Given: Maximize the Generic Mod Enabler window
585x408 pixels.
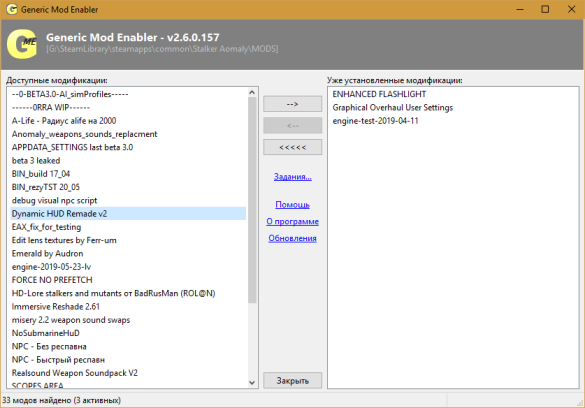Looking at the screenshot, I should (545, 9).
